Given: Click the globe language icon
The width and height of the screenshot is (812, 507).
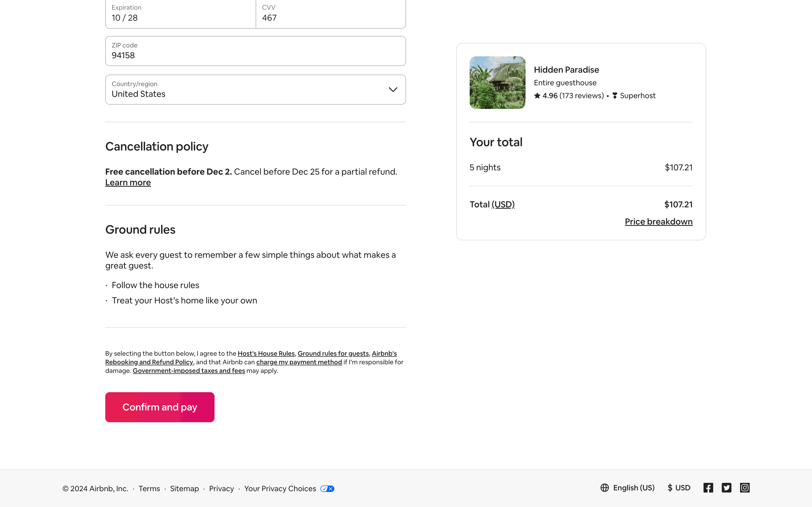Looking at the screenshot, I should pyautogui.click(x=605, y=488).
